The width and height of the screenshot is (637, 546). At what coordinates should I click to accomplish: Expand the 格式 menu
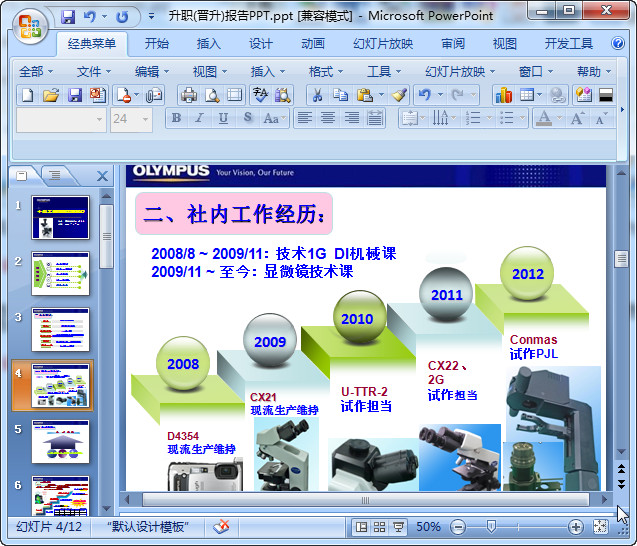point(326,72)
